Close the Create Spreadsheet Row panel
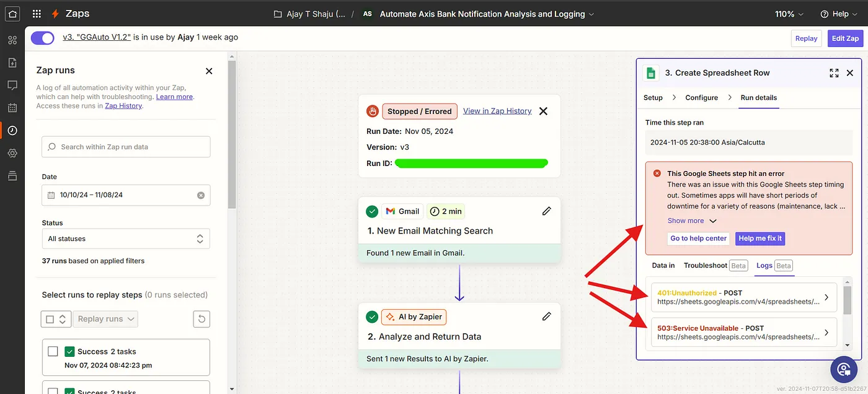Viewport: 868px width, 394px height. coord(850,73)
